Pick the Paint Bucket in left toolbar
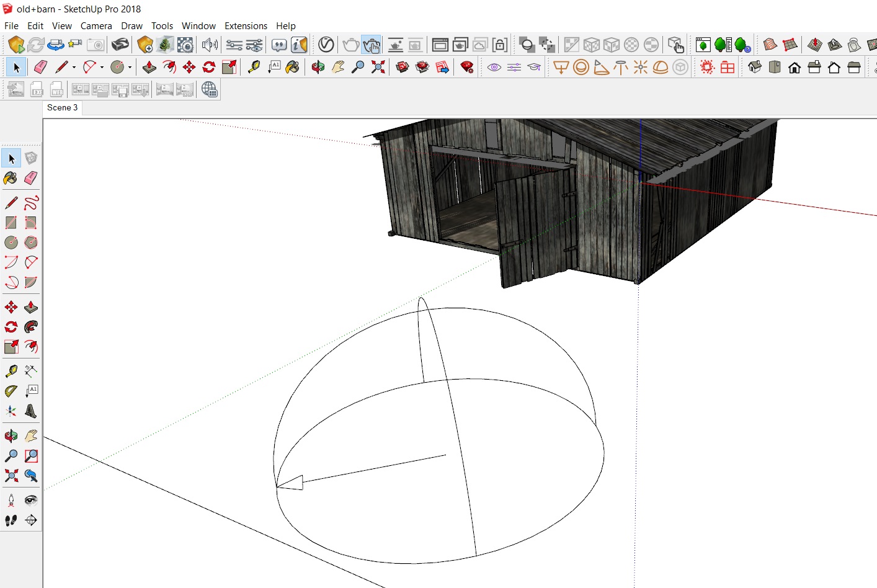This screenshot has height=588, width=877. pos(11,178)
